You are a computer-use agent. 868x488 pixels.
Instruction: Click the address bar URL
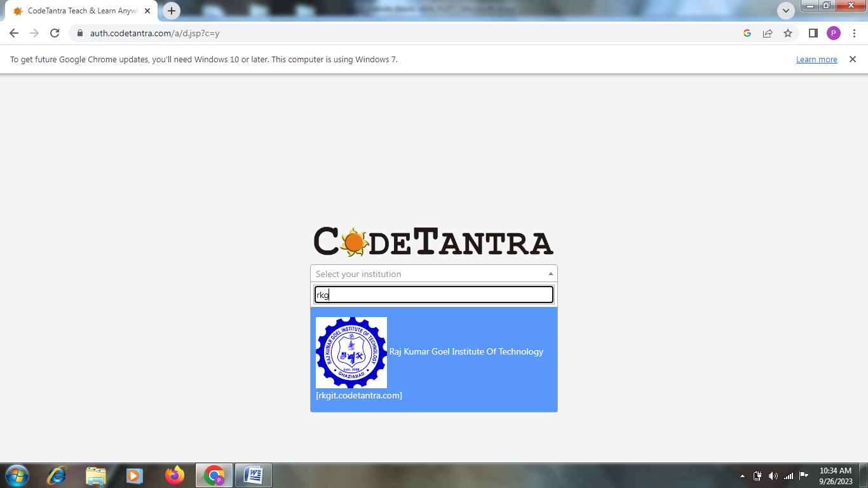tap(155, 33)
